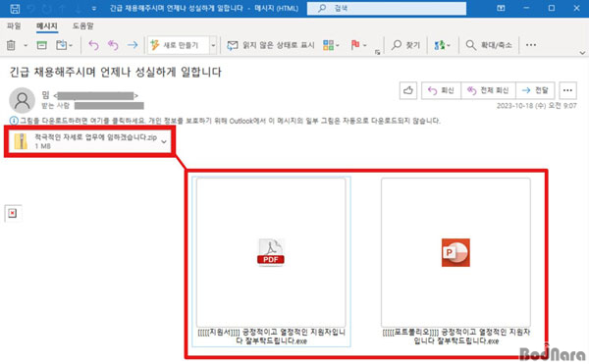Viewport: 589px width, 364px height.
Task: Open the quick access customize dropdown
Action: click(x=93, y=8)
